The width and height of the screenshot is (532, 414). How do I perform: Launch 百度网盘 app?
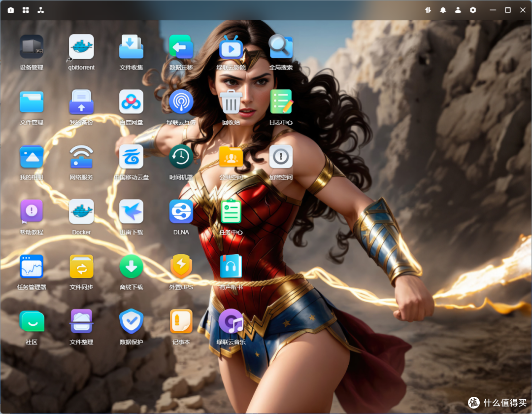(132, 102)
